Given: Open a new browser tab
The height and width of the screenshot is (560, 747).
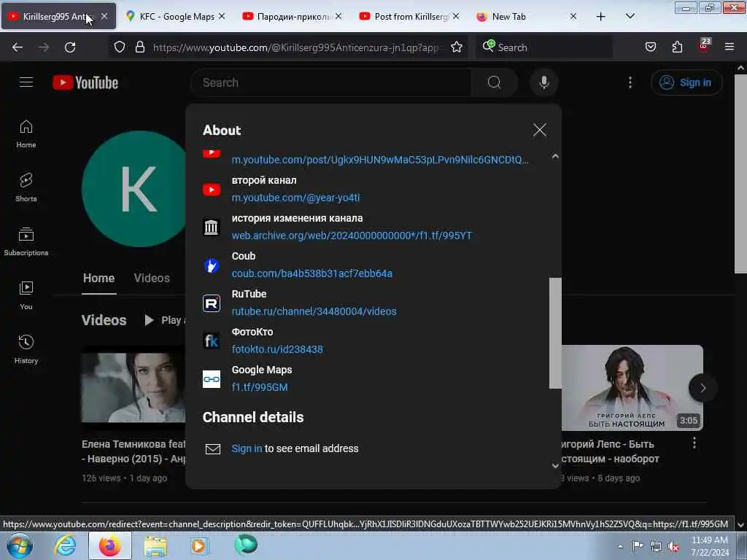Looking at the screenshot, I should pyautogui.click(x=601, y=17).
